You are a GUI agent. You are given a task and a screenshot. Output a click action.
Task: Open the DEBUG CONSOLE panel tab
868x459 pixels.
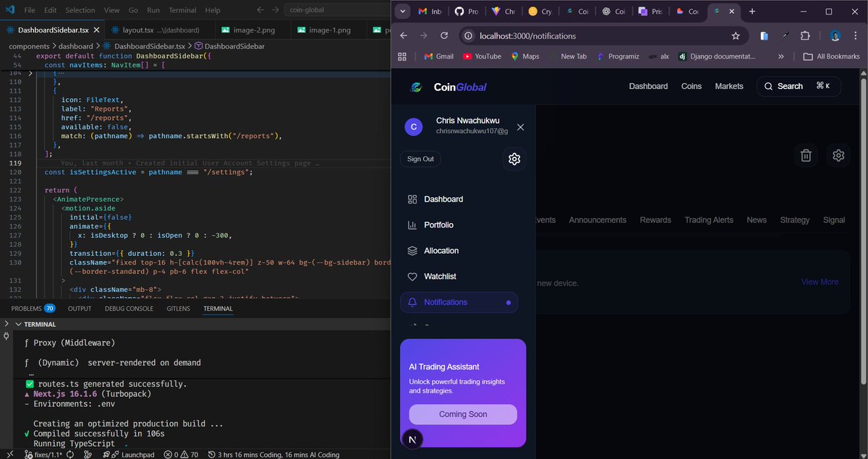(x=129, y=309)
